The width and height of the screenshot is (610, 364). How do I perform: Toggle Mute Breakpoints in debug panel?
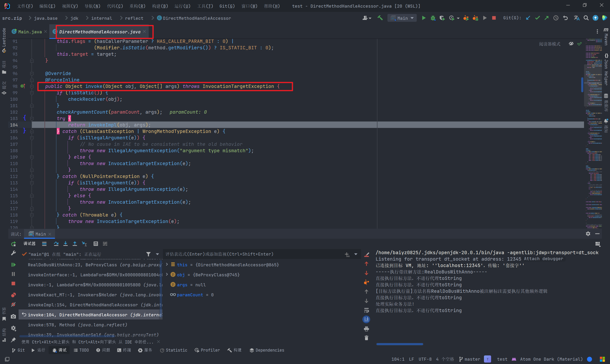coord(14,304)
